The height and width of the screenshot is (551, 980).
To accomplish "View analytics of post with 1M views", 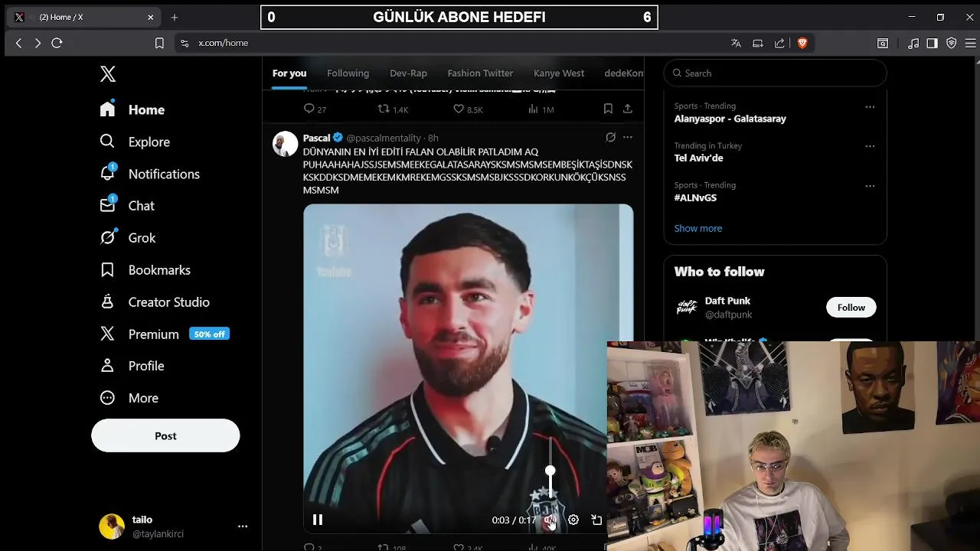I will [x=541, y=109].
